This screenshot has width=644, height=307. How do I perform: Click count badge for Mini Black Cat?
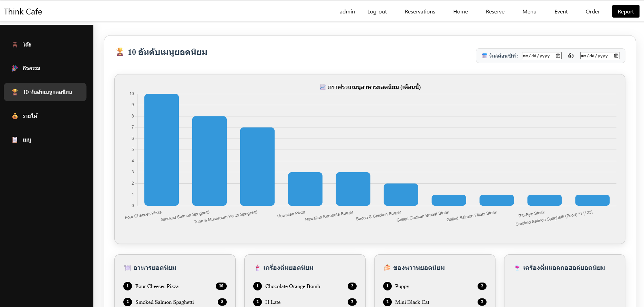click(482, 302)
